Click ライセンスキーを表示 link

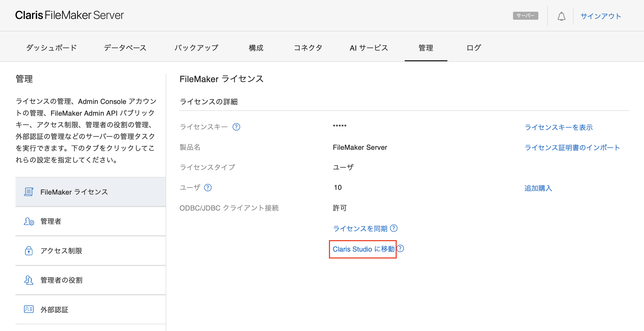click(x=559, y=127)
